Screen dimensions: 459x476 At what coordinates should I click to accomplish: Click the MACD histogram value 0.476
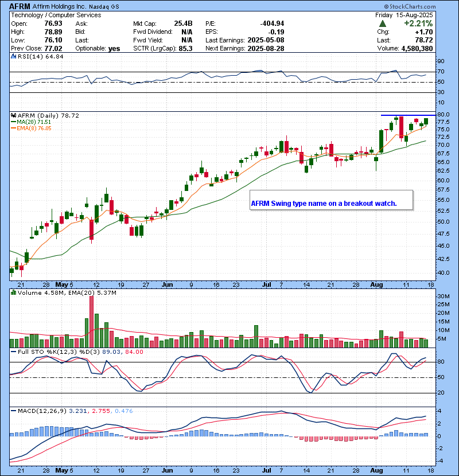point(123,411)
